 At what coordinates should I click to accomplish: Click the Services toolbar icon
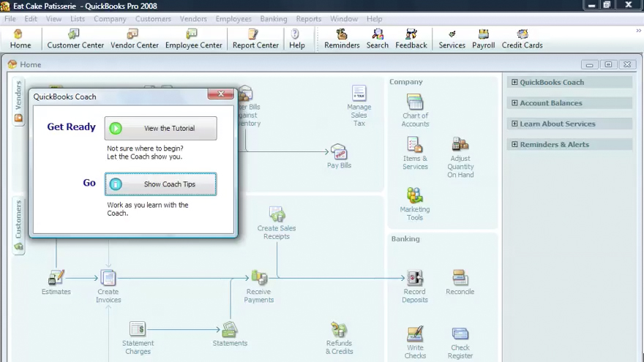(452, 39)
